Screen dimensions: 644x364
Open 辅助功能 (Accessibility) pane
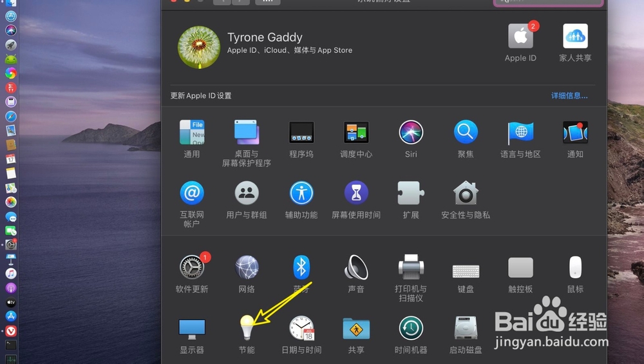coord(301,193)
